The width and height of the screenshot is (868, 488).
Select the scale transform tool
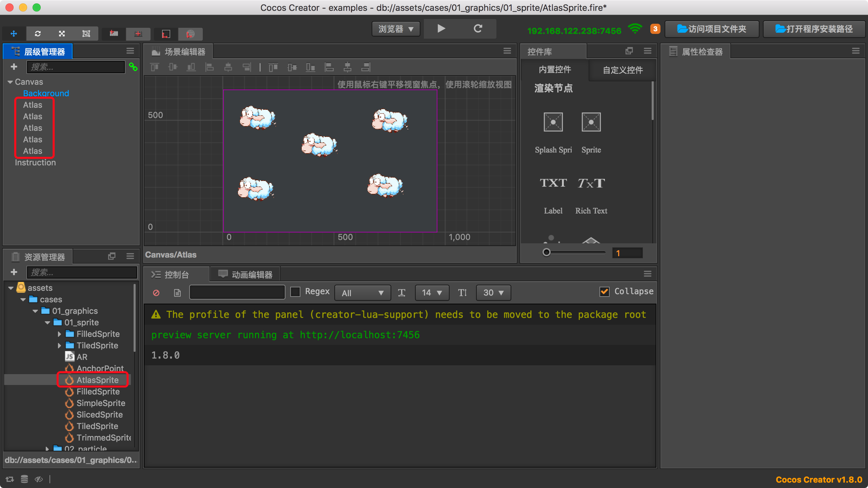click(x=62, y=34)
